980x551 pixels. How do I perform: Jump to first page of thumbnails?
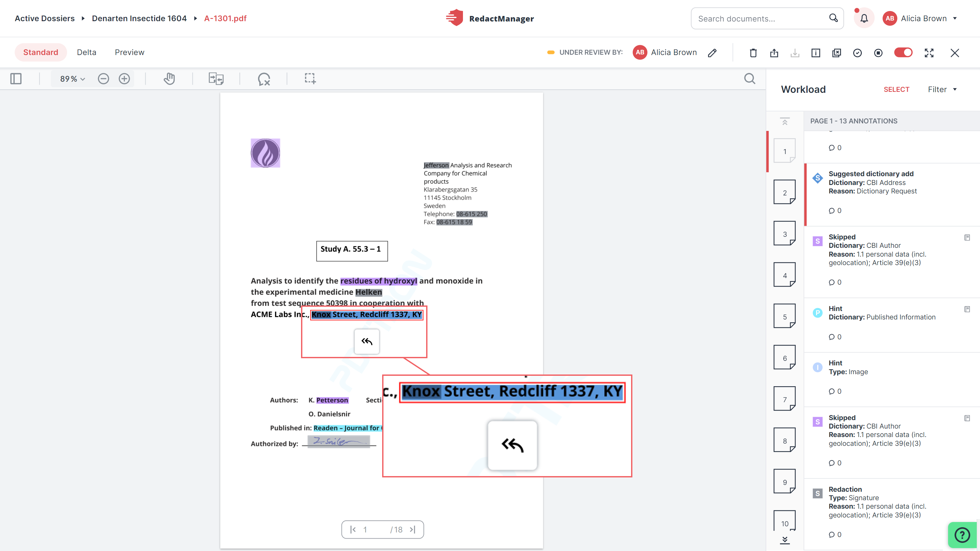[x=785, y=121]
